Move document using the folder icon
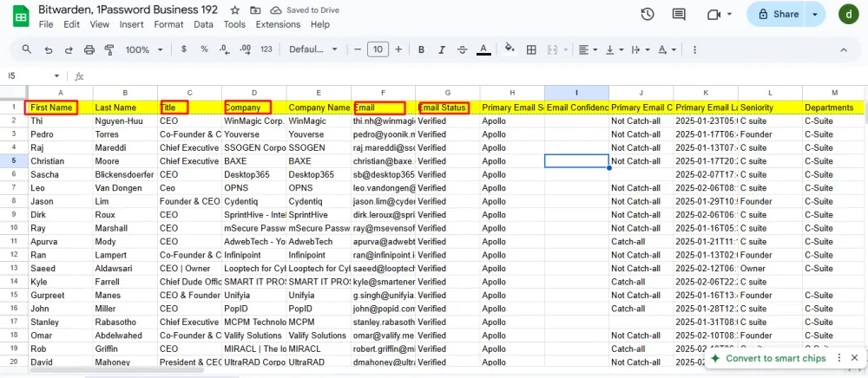 (255, 10)
